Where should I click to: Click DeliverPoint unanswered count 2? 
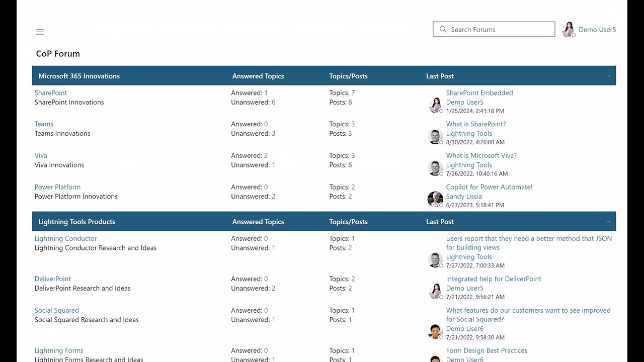tap(273, 288)
